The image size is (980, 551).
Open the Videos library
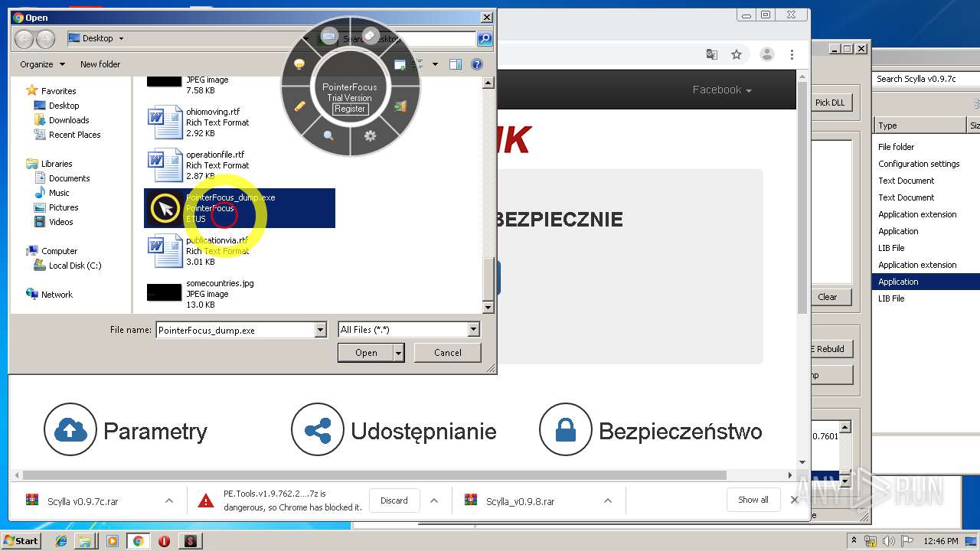(x=60, y=222)
